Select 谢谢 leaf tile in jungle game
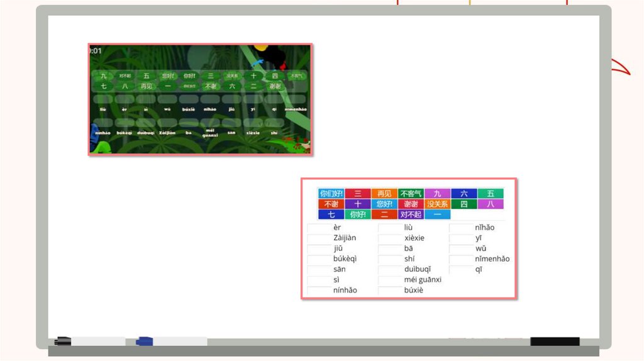This screenshot has height=361, width=644. click(x=275, y=86)
